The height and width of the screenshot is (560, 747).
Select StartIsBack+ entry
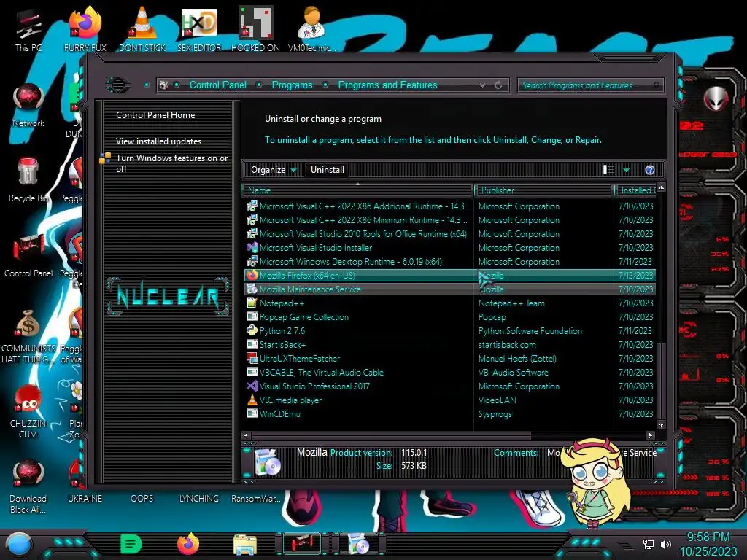[449, 344]
